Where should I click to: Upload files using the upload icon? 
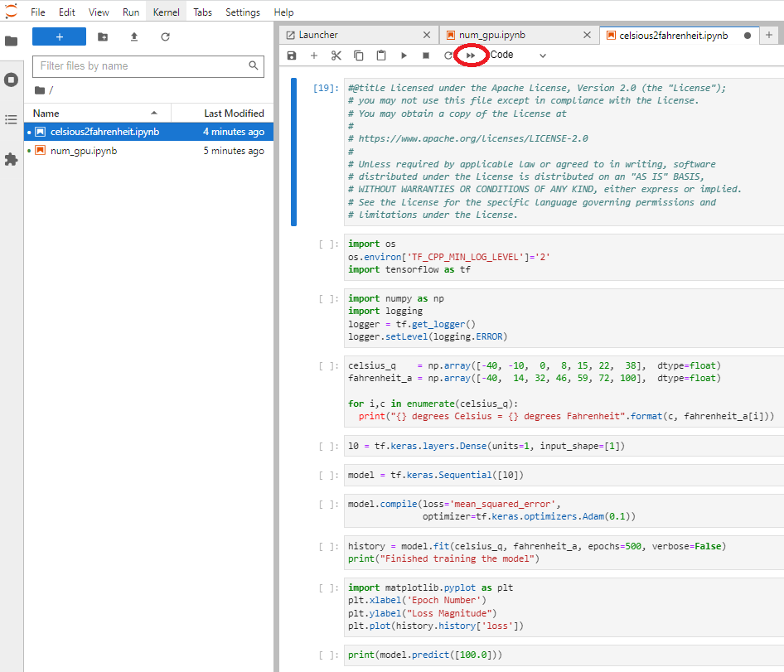point(134,37)
